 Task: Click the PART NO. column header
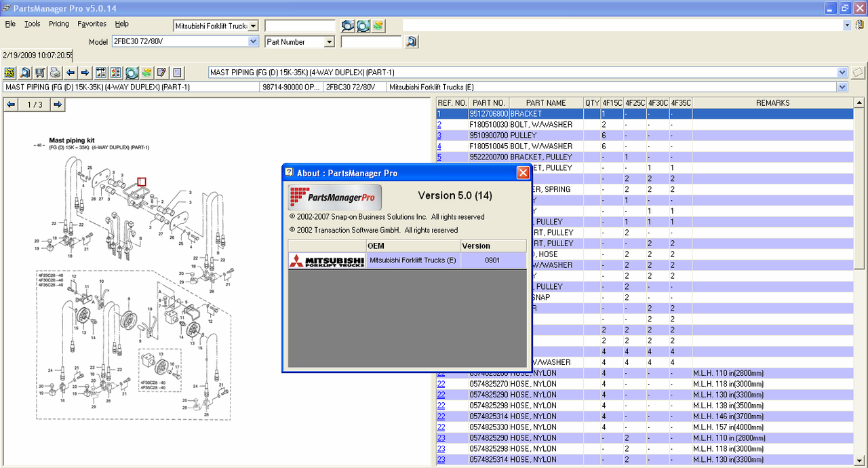click(488, 103)
